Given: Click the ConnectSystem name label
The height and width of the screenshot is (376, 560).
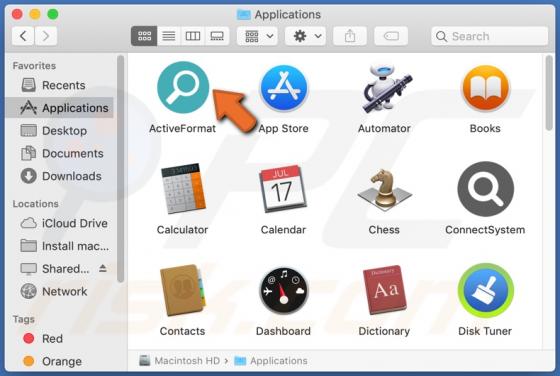Looking at the screenshot, I should (x=485, y=230).
